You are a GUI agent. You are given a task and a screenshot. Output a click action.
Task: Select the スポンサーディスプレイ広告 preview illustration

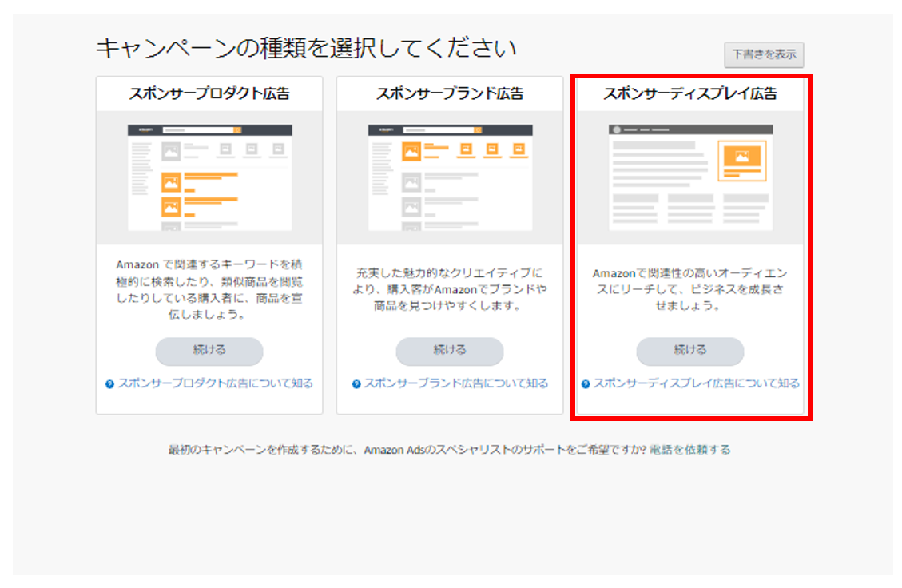691,178
